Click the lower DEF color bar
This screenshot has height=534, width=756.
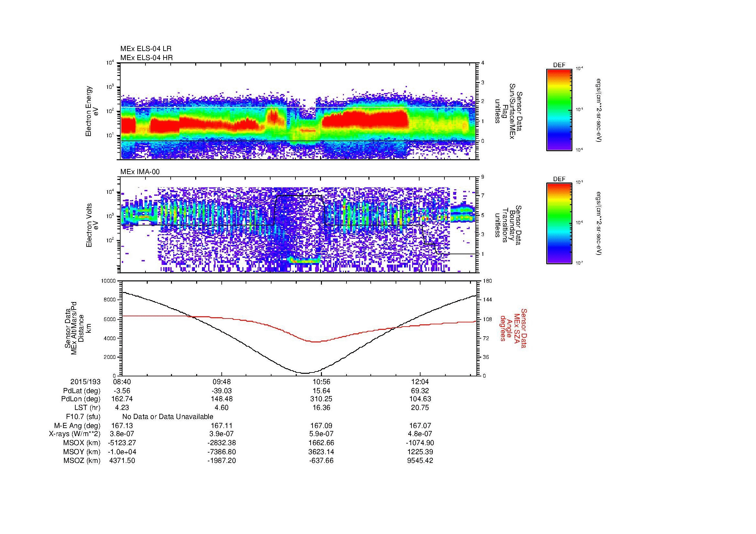point(559,224)
